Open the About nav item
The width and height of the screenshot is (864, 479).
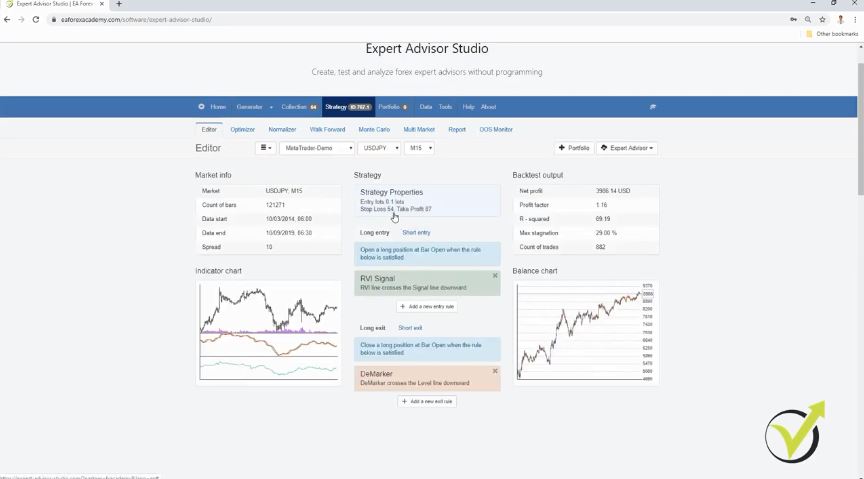pyautogui.click(x=488, y=107)
